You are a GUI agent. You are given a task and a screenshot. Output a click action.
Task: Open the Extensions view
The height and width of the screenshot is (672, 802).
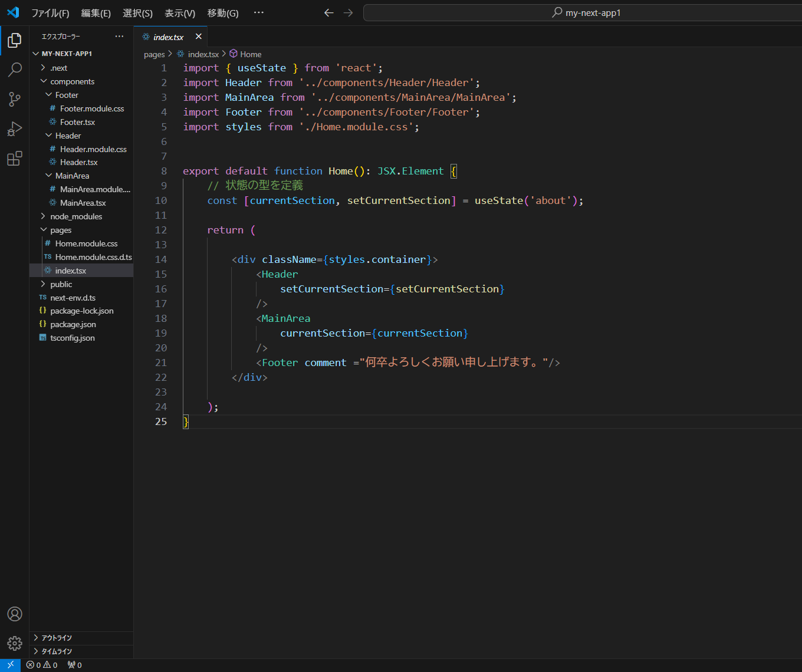pos(15,159)
